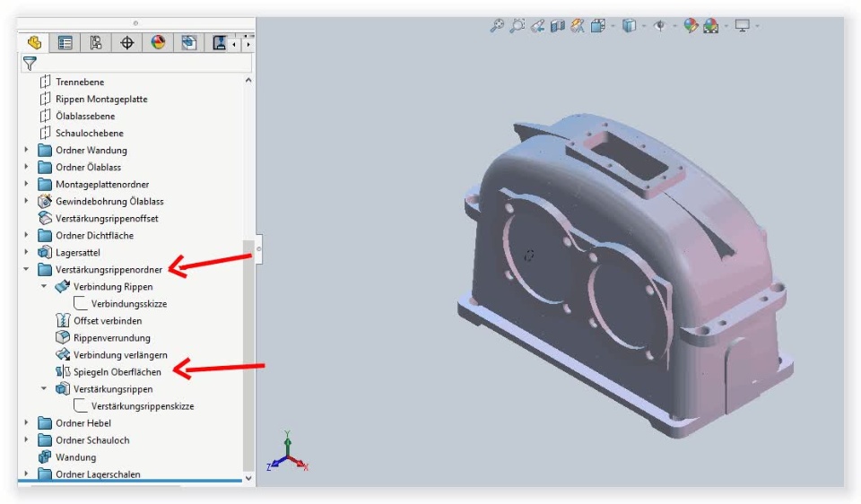Image resolution: width=861 pixels, height=504 pixels.
Task: Expand the Ordner Ölablass folder
Action: coord(26,166)
